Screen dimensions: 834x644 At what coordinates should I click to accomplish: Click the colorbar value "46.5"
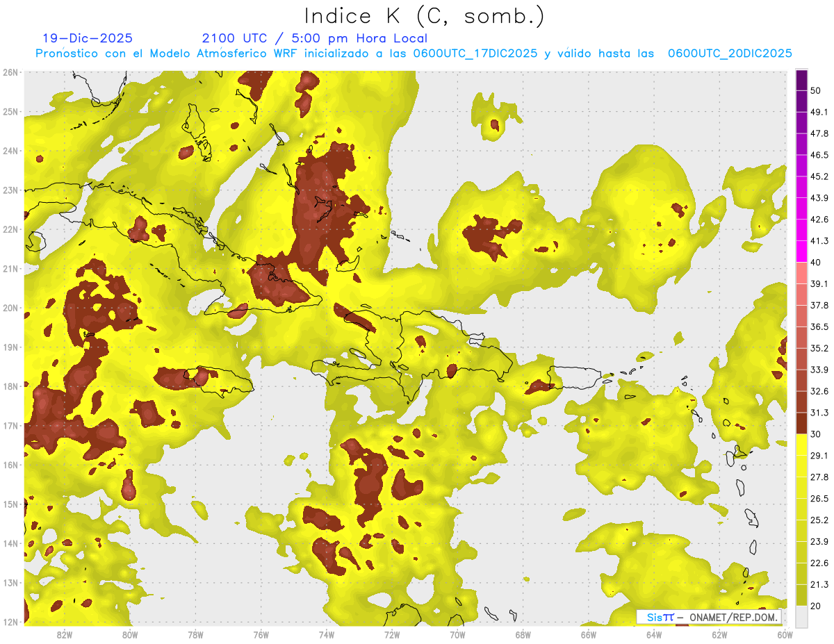click(819, 155)
